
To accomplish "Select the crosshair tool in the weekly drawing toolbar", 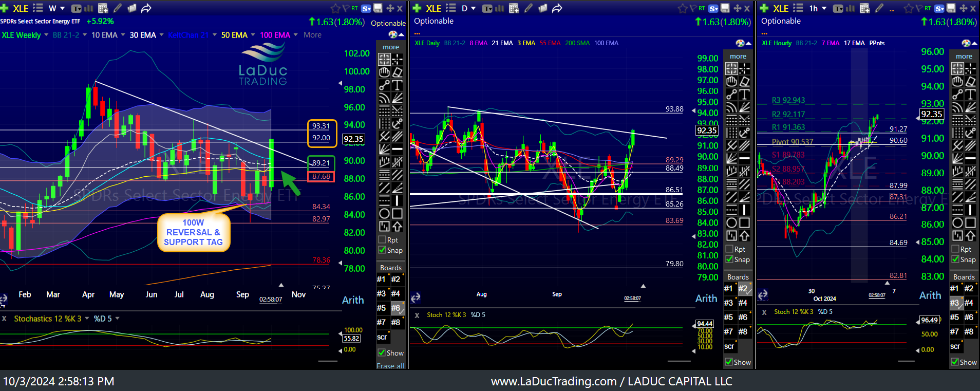I will point(397,59).
